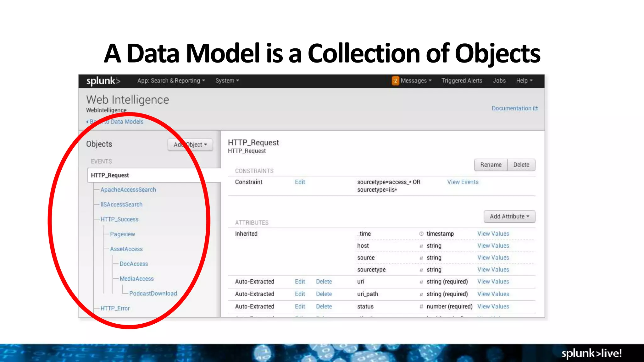Open the Messages count badge
This screenshot has width=644, height=362.
(x=395, y=81)
